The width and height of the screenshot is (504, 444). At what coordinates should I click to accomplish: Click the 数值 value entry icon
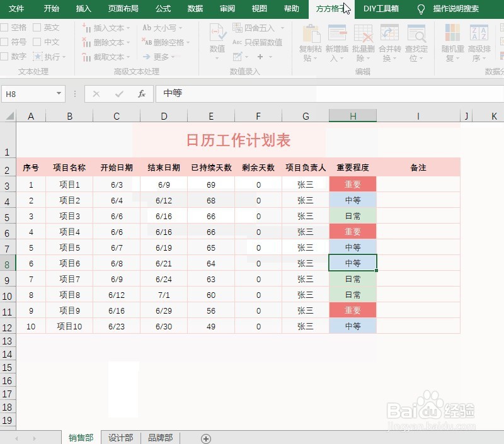point(217,33)
